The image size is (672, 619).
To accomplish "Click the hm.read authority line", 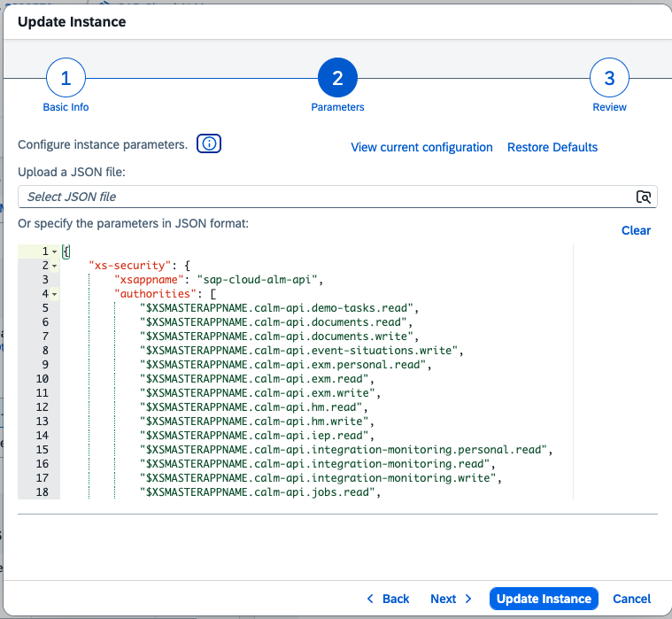I will [254, 406].
